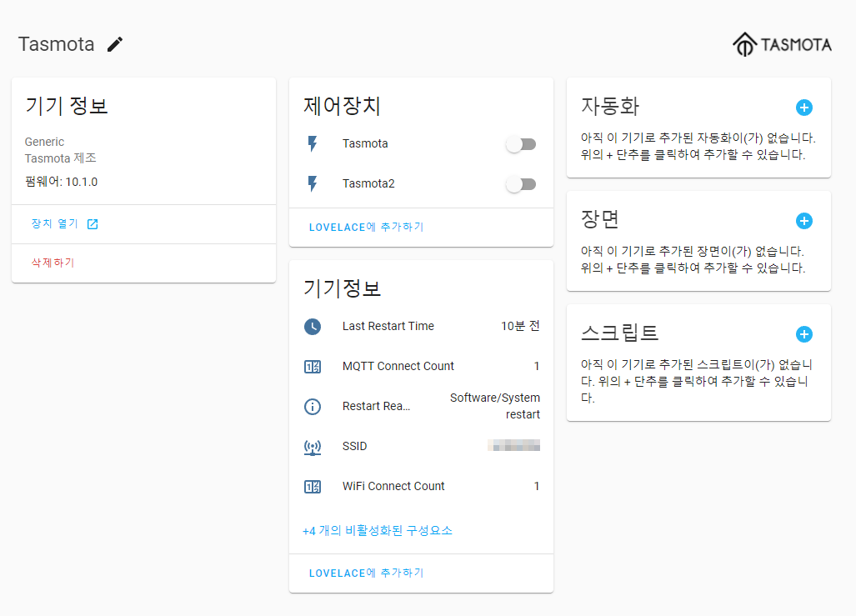856x616 pixels.
Task: Click the Tasmota logo
Action: pos(782,44)
